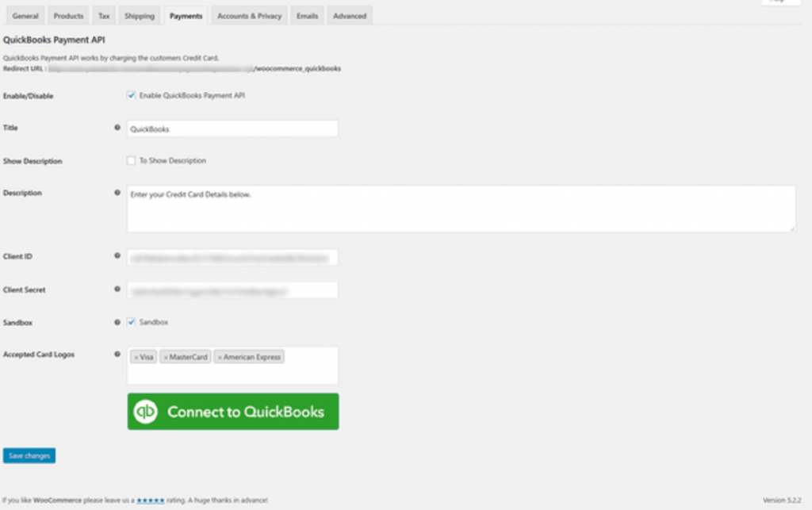Screen dimensions: 812x510
Task: Open Accounts & Privacy tab
Action: (249, 16)
